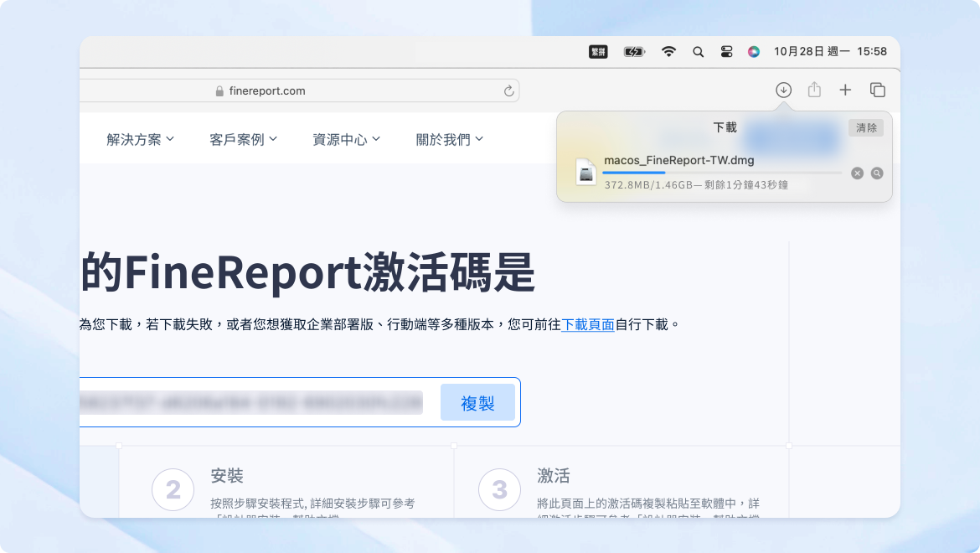The width and height of the screenshot is (980, 553).
Task: Open a new tab with the plus icon
Action: pos(845,90)
